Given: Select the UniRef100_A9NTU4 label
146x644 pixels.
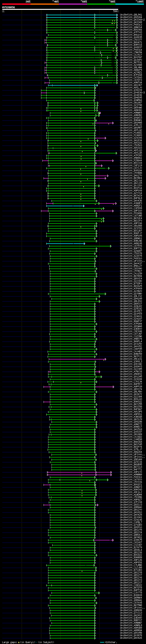Looking at the screenshot, I should [131, 83].
